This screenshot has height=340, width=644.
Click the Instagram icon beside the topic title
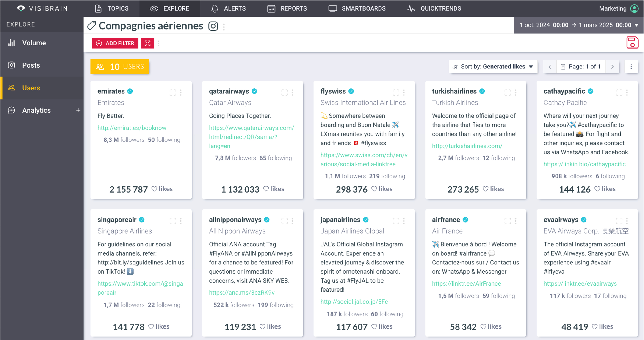pos(213,26)
